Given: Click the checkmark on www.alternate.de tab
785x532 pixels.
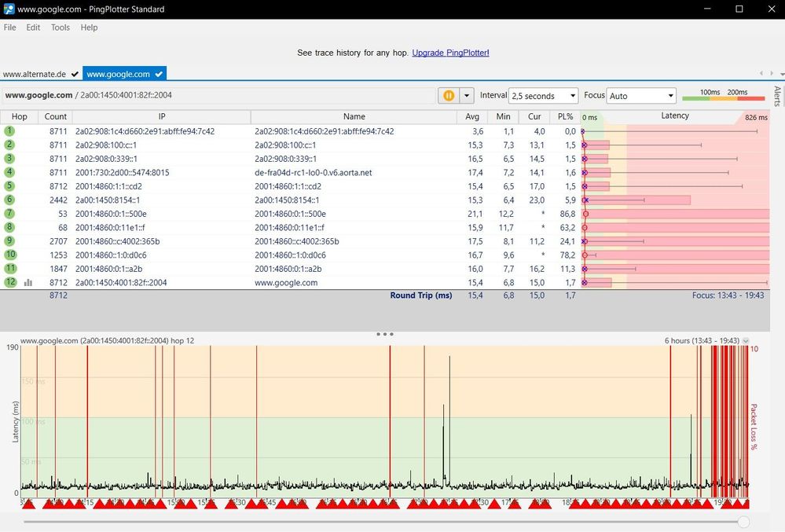Looking at the screenshot, I should coord(75,74).
